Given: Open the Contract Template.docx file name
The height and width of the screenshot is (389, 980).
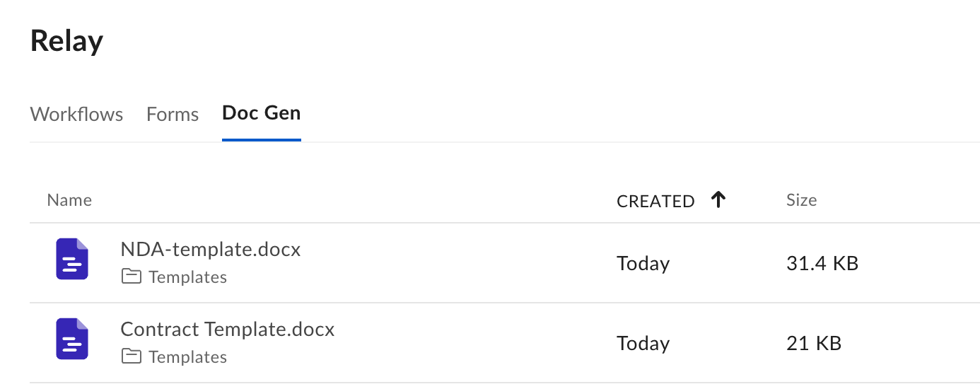Looking at the screenshot, I should pos(228,330).
